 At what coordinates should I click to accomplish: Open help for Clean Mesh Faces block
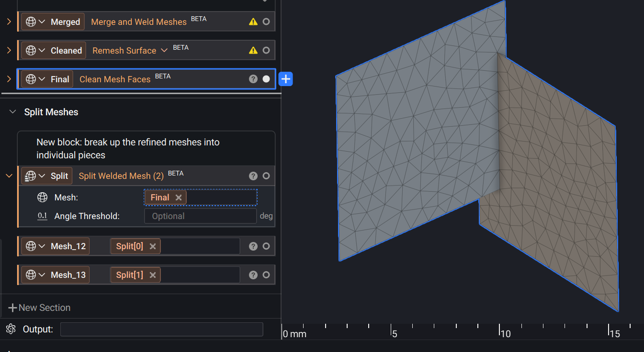(253, 79)
